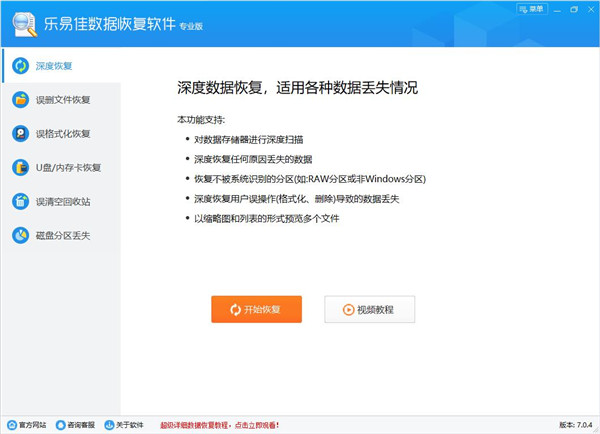Image resolution: width=600 pixels, height=434 pixels.
Task: Click the red data recovery tutorial link
Action: click(220, 425)
